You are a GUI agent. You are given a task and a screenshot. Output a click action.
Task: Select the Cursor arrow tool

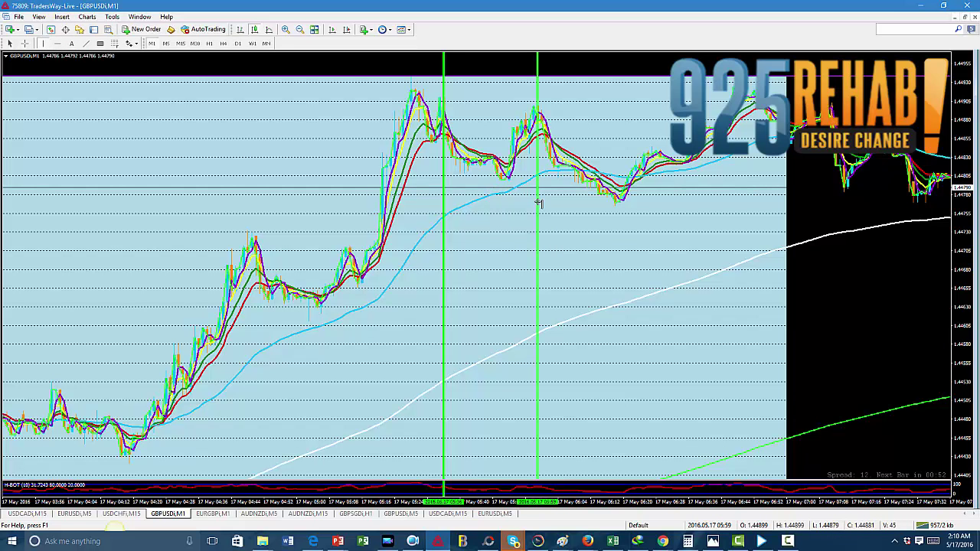click(x=10, y=44)
